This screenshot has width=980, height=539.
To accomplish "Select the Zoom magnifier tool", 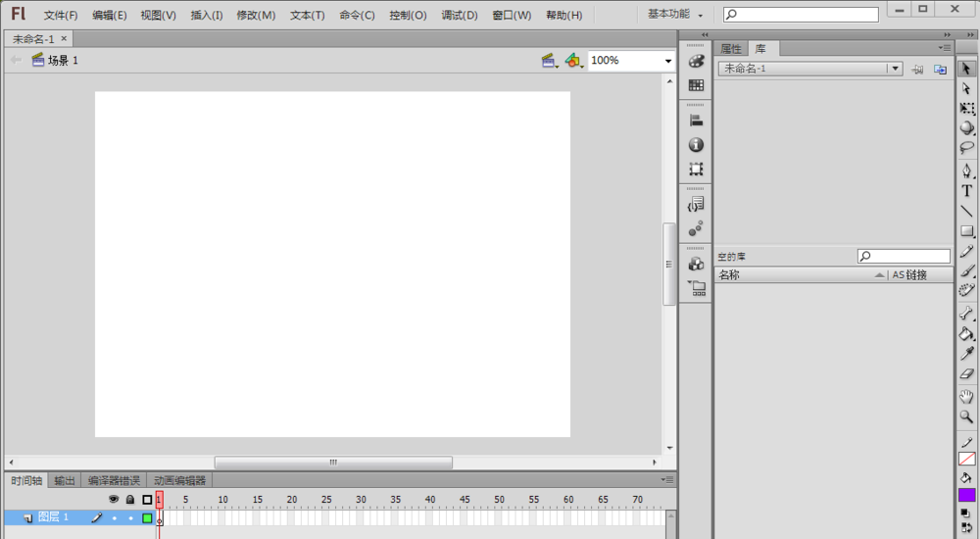I will pos(966,416).
